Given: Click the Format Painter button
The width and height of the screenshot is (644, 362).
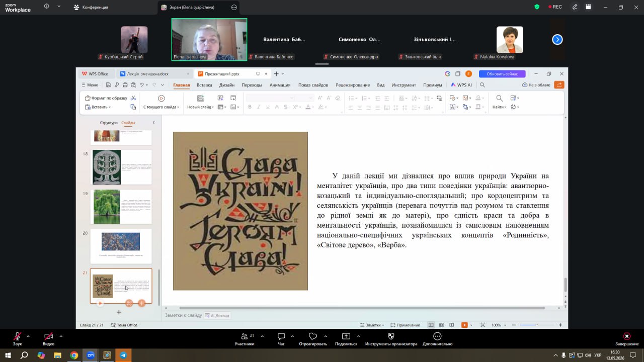Looking at the screenshot, I should pyautogui.click(x=106, y=98).
